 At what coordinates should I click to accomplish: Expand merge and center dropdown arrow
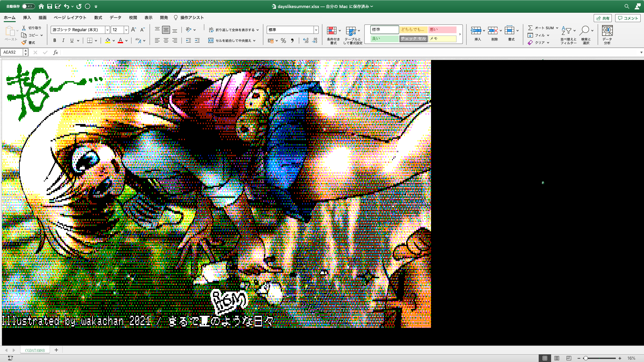[254, 41]
